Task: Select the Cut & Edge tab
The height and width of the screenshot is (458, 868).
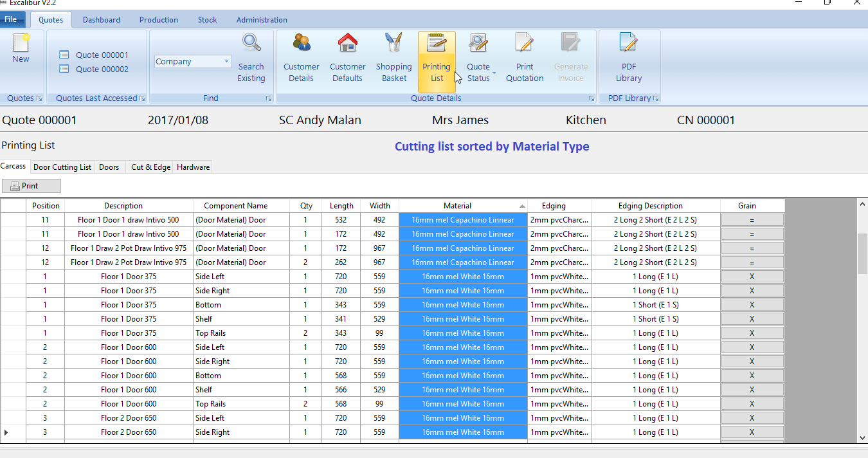Action: coord(151,167)
